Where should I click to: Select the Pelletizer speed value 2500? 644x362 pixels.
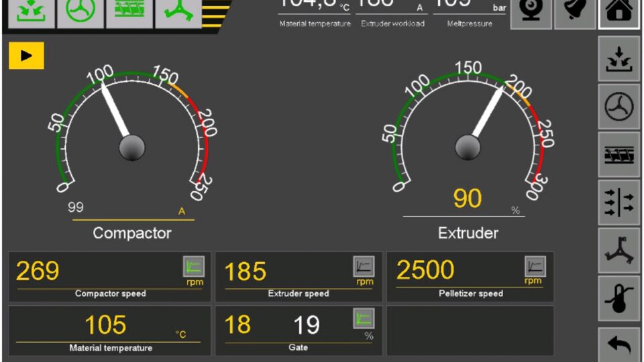pyautogui.click(x=425, y=270)
